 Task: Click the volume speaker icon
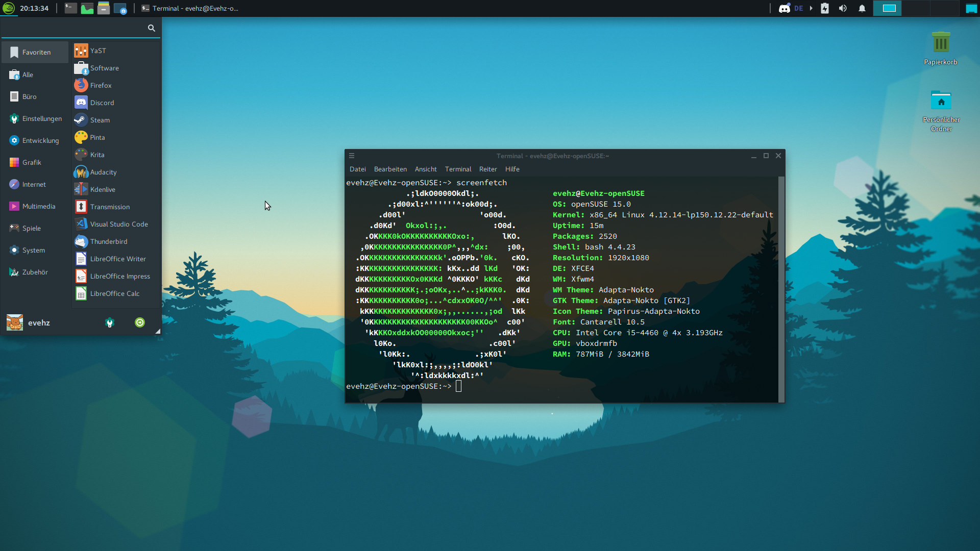(x=843, y=8)
